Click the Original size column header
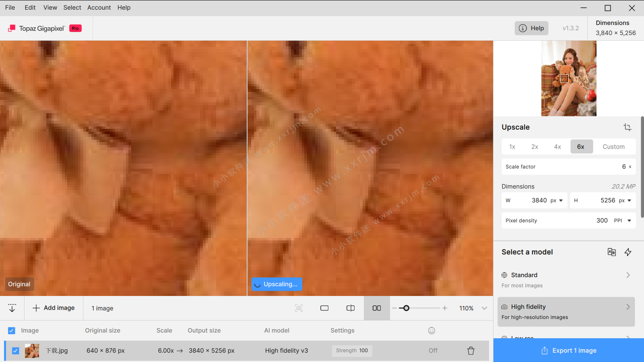This screenshot has width=644, height=362. click(x=103, y=331)
